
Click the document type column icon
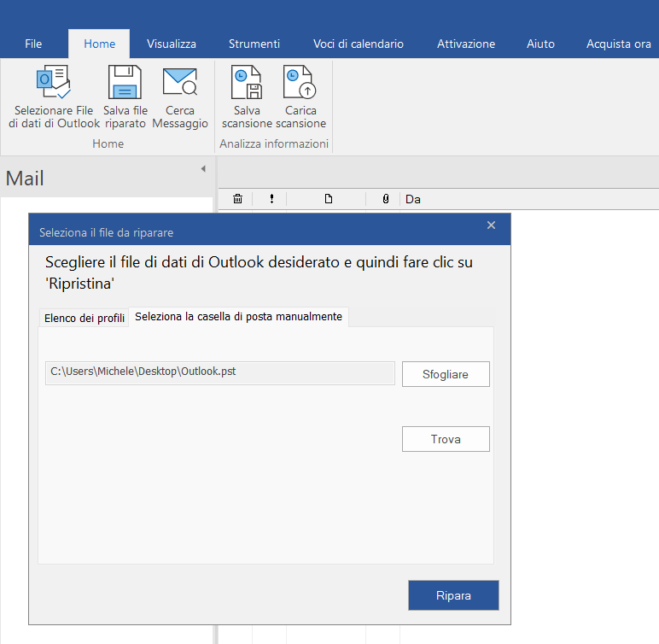(329, 198)
